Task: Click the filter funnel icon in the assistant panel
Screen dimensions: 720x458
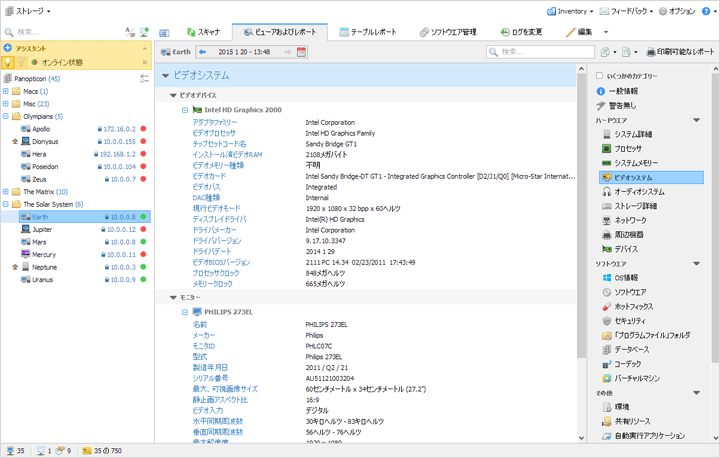Action: (x=21, y=62)
